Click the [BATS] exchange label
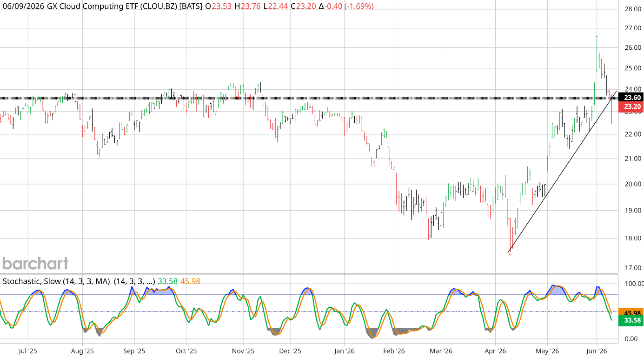Viewport: 644px width, 358px height. [x=191, y=7]
